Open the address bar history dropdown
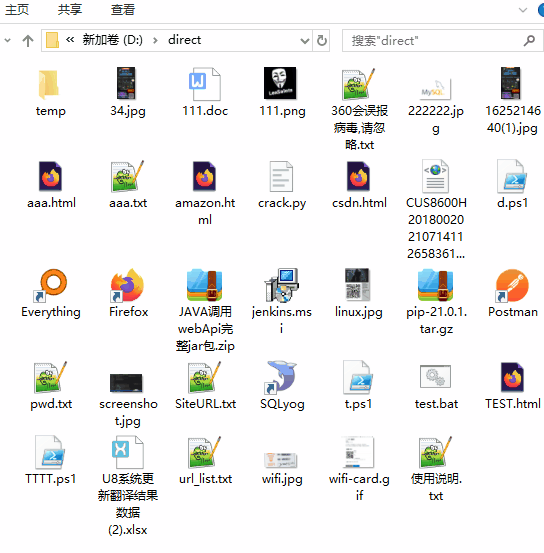 [x=304, y=41]
